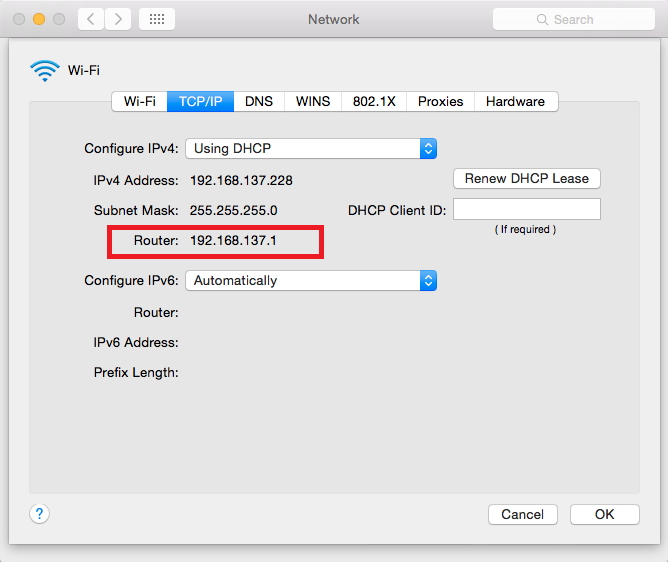Open the Configure IPv6 dropdown
Image resolution: width=668 pixels, height=562 pixels.
(x=311, y=281)
